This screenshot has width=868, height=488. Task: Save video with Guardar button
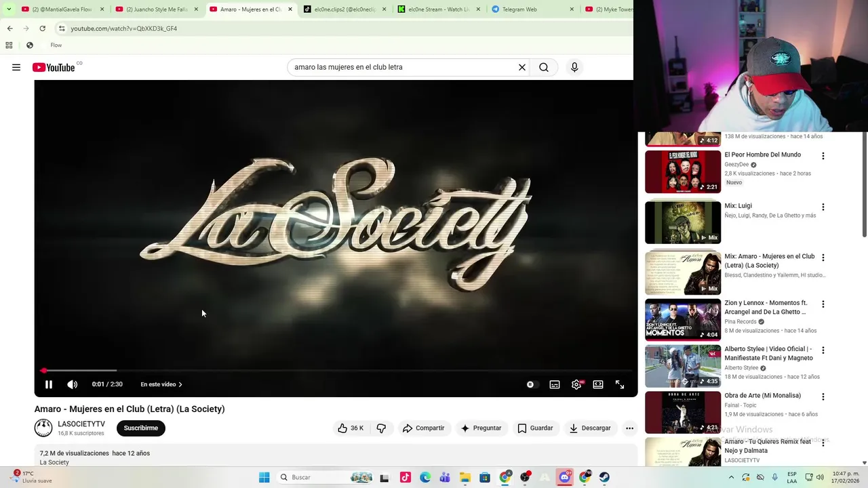click(535, 428)
